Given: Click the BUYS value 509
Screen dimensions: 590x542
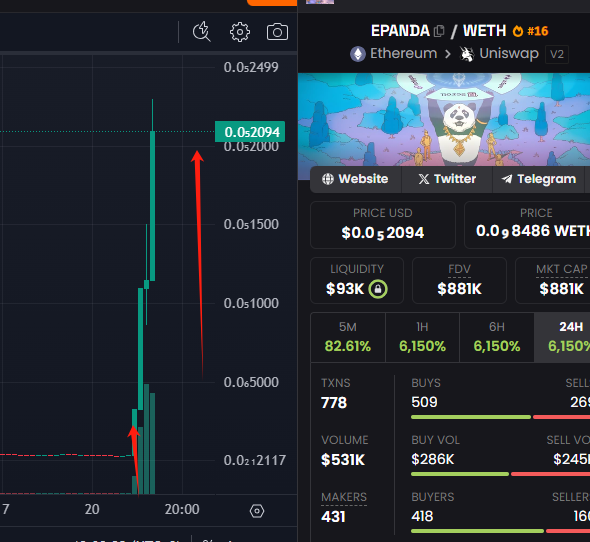Looking at the screenshot, I should tap(424, 402).
